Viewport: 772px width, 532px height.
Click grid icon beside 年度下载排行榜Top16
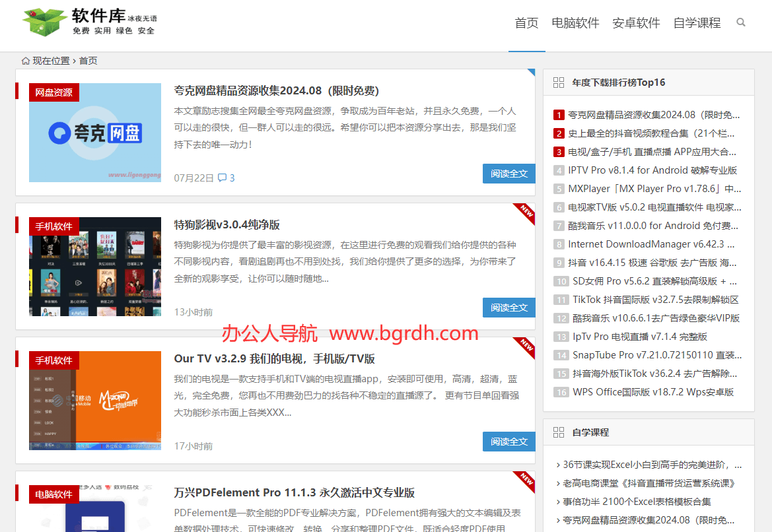(559, 83)
